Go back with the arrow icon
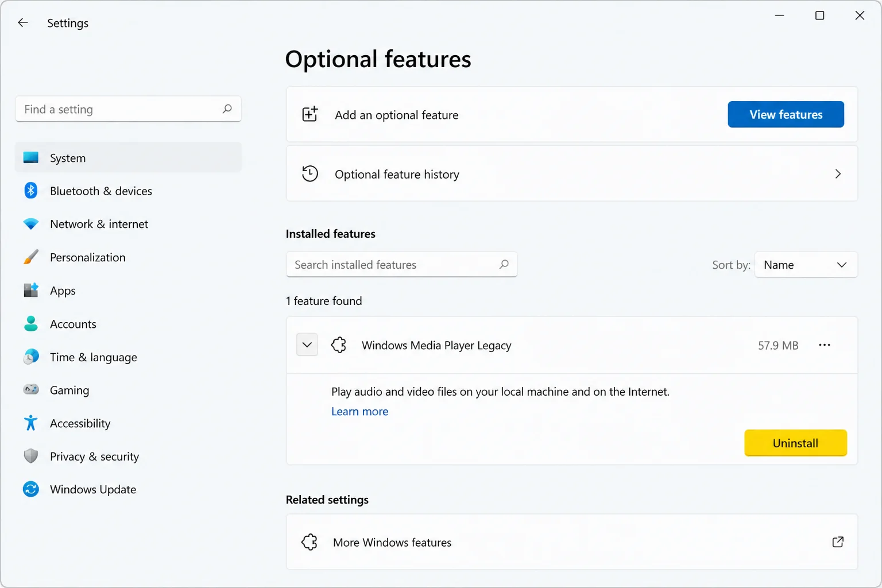This screenshot has height=588, width=882. [23, 23]
